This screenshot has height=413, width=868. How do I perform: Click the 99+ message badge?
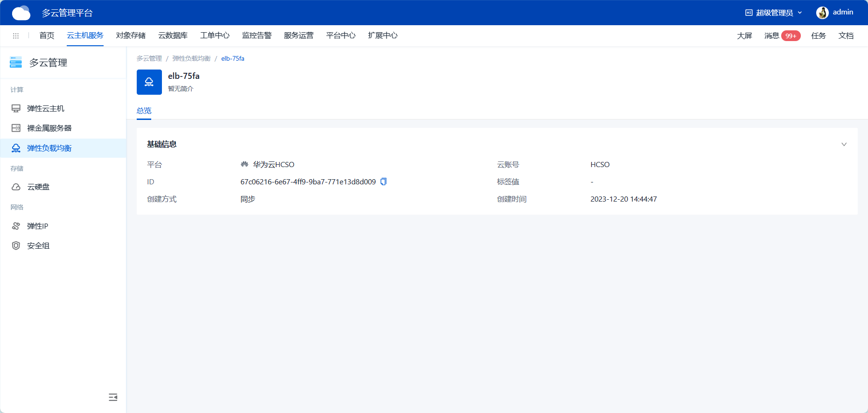tap(791, 36)
